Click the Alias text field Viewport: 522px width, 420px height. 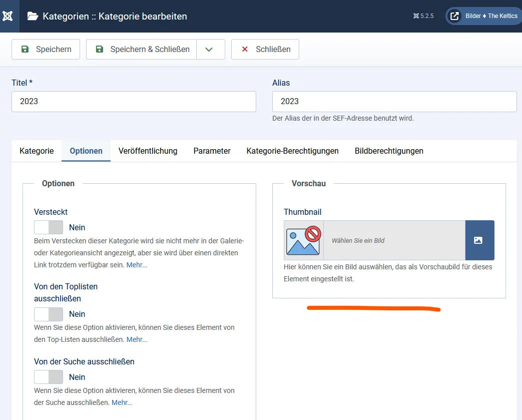point(394,102)
